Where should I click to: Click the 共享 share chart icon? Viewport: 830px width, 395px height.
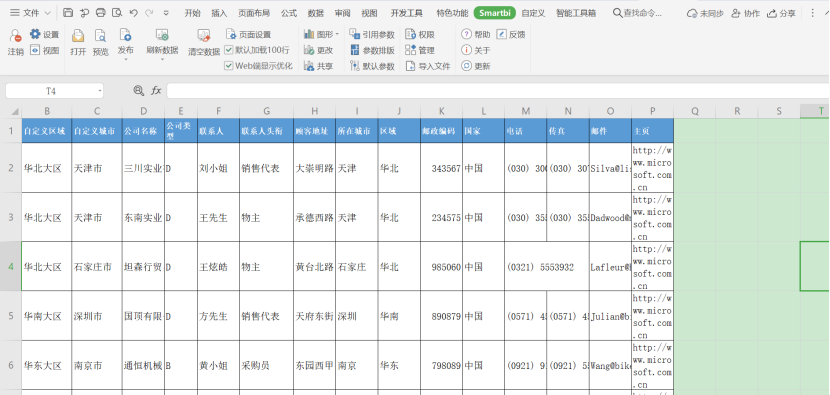tap(309, 66)
